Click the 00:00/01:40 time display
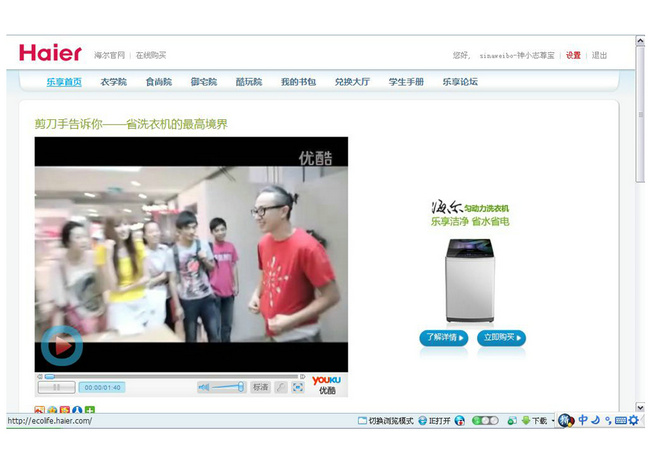Image resolution: width=650 pixels, height=459 pixels. (x=102, y=387)
